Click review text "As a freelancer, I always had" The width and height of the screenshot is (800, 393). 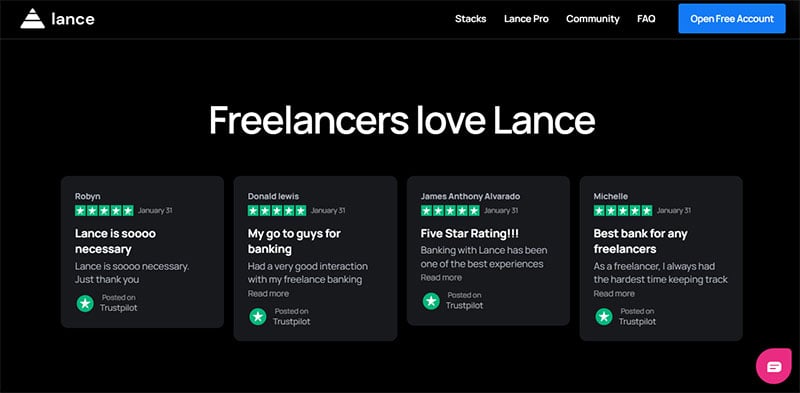point(654,266)
